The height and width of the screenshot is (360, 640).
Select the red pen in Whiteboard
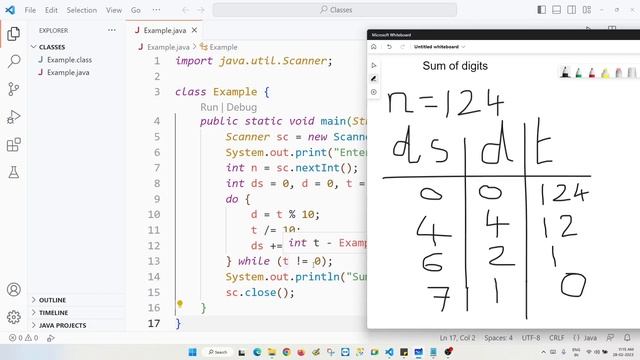pyautogui.click(x=592, y=73)
